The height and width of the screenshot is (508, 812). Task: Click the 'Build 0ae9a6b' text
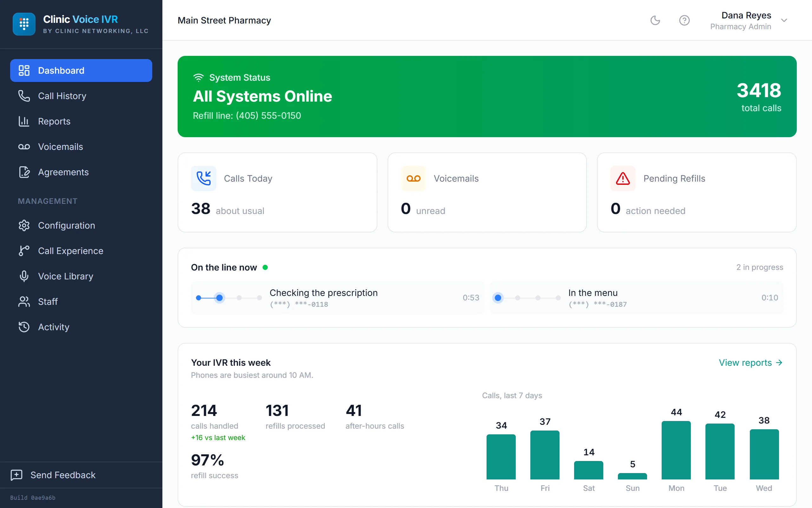pos(33,498)
